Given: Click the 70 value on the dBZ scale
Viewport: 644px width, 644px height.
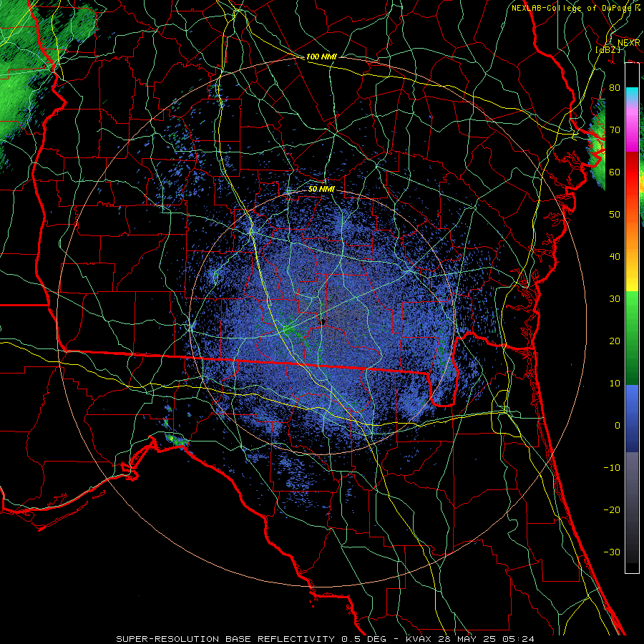Looking at the screenshot, I should tap(615, 130).
